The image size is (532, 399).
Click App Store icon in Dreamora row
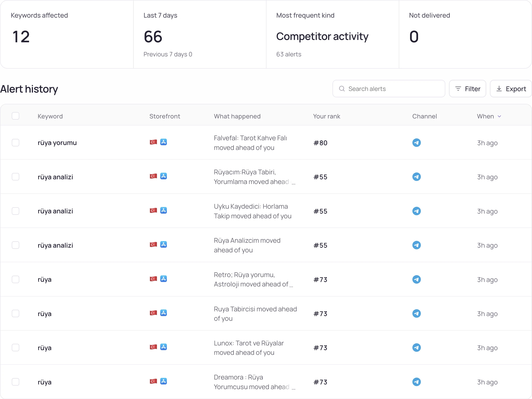[164, 381]
